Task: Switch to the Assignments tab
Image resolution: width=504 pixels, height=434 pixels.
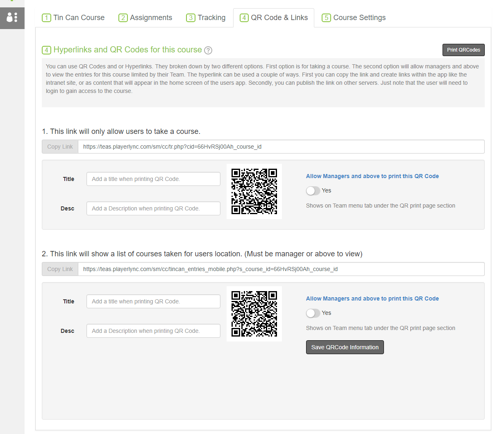Action: [x=145, y=18]
